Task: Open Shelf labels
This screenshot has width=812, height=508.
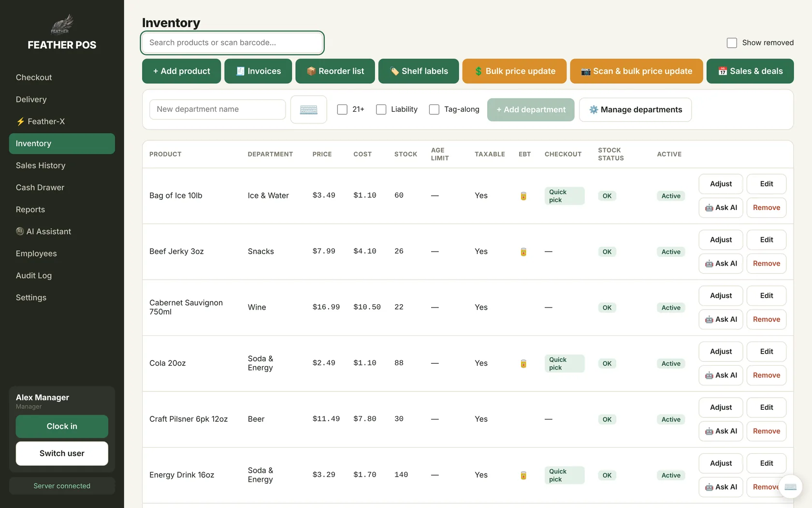Action: coord(419,71)
